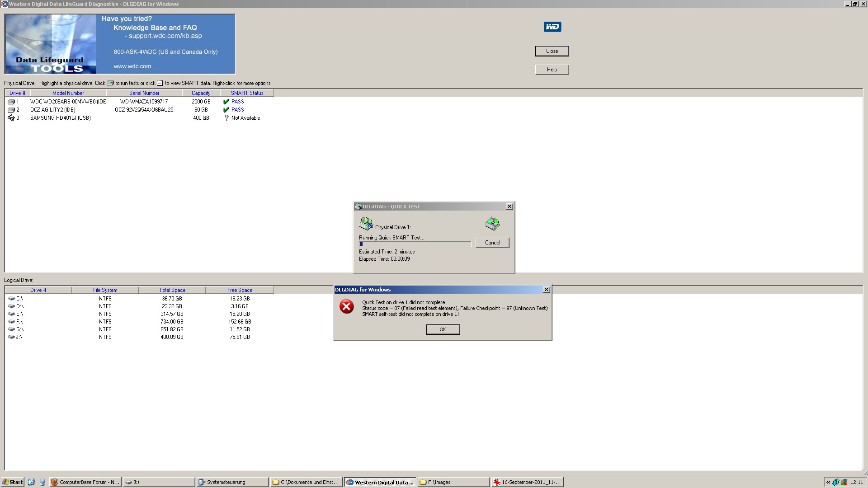Select model WDC WD20EARS-00MVWB0 row text
Screen dimensions: 868x488
pos(68,102)
